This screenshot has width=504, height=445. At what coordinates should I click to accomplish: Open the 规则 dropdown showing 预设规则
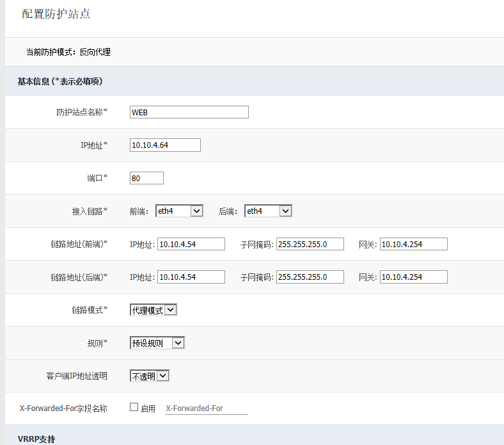tap(157, 343)
